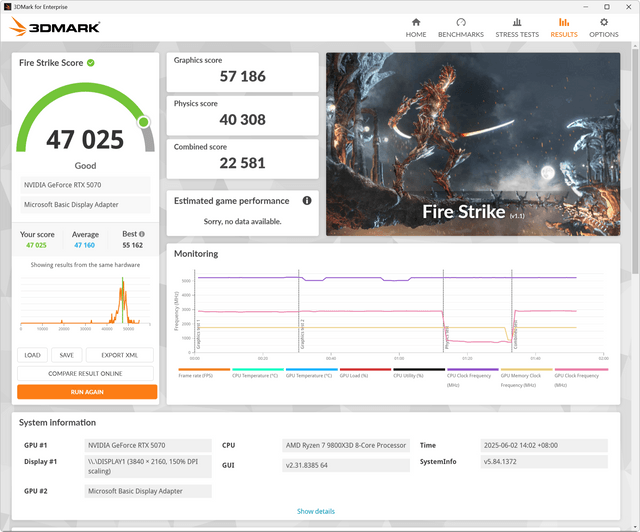This screenshot has height=532, width=640.
Task: Click the green validated checkmark icon
Action: pyautogui.click(x=91, y=63)
